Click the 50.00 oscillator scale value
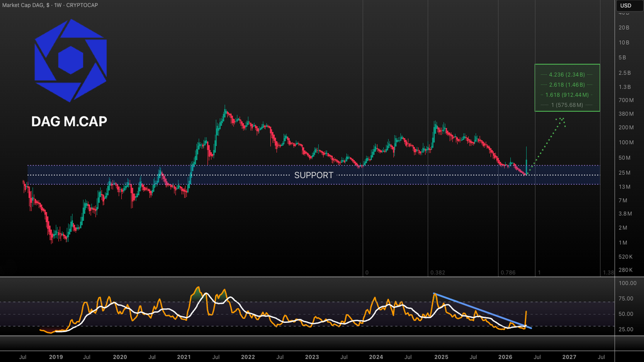Screen dimensions: 644x362 [x=626, y=314]
